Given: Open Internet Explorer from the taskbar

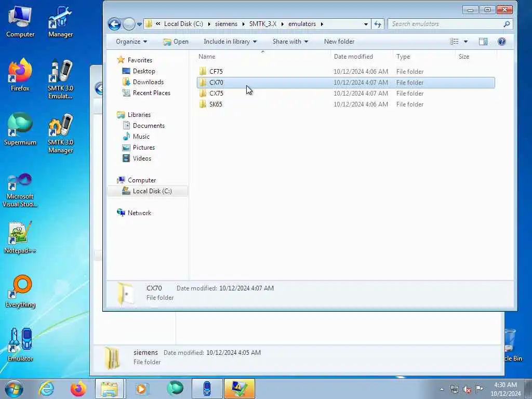Looking at the screenshot, I should click(46, 389).
